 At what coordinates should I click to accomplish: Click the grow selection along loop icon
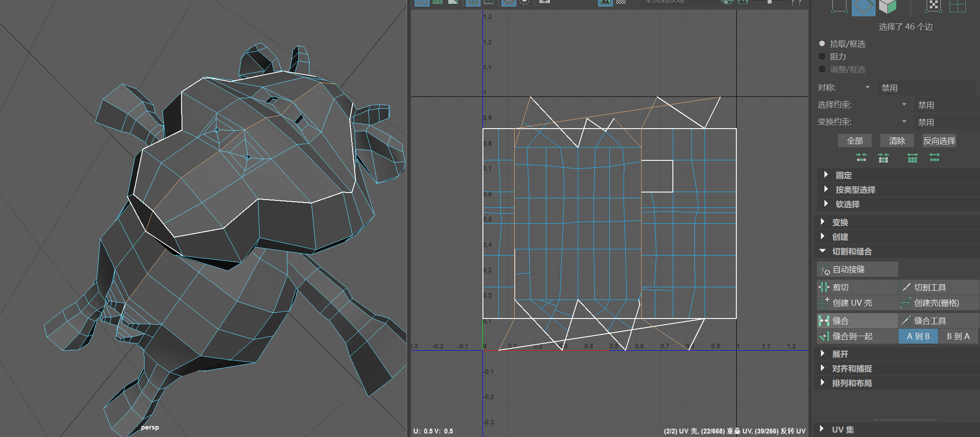pos(935,157)
